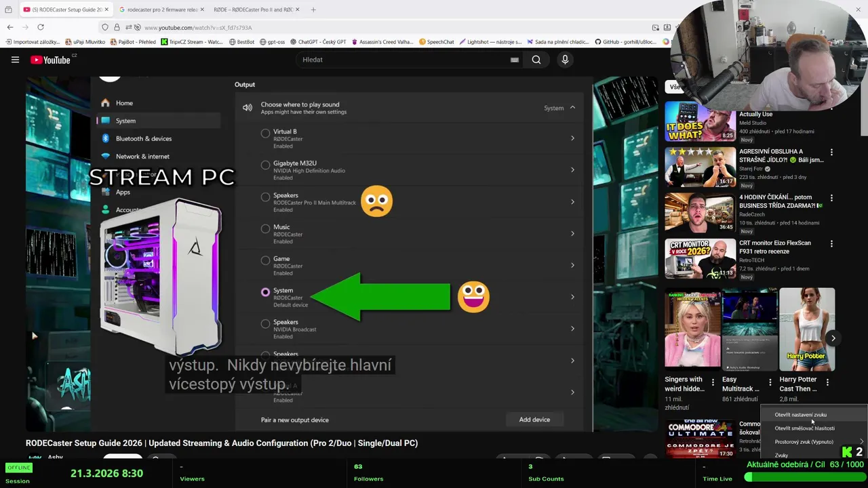Screen dimensions: 868x488
Task: Select the Speakers NVIDIA Broadcast radio button
Action: point(265,324)
